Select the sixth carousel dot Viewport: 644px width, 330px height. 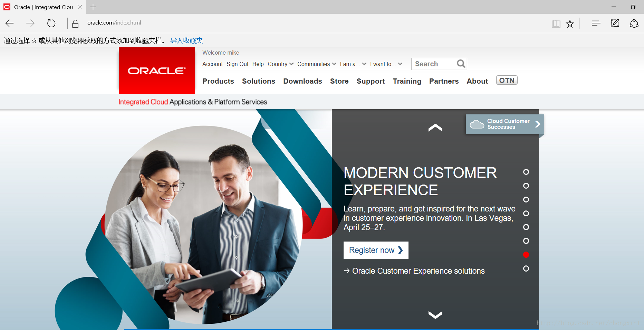(x=526, y=241)
